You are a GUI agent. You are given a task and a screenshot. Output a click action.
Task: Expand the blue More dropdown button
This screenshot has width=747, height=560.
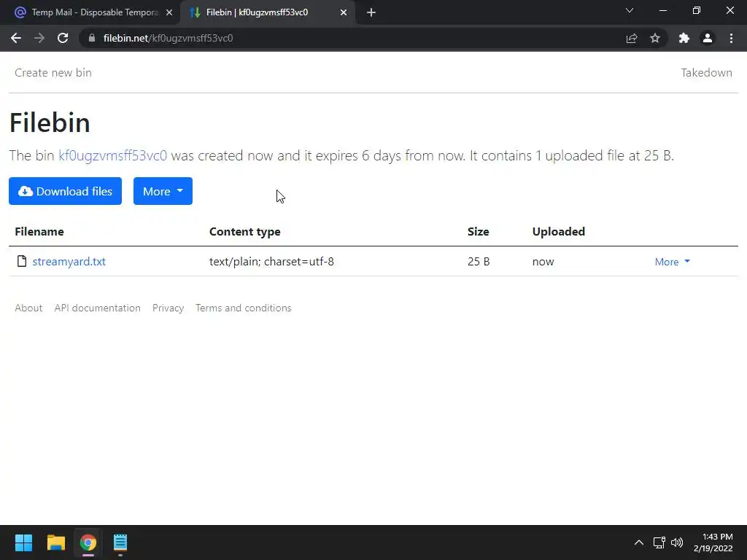tap(163, 191)
